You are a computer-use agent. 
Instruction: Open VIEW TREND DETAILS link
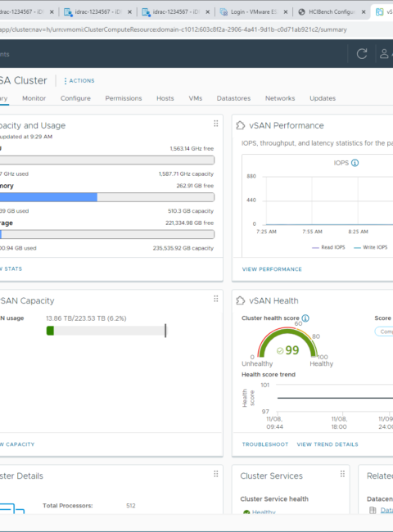pyautogui.click(x=327, y=444)
